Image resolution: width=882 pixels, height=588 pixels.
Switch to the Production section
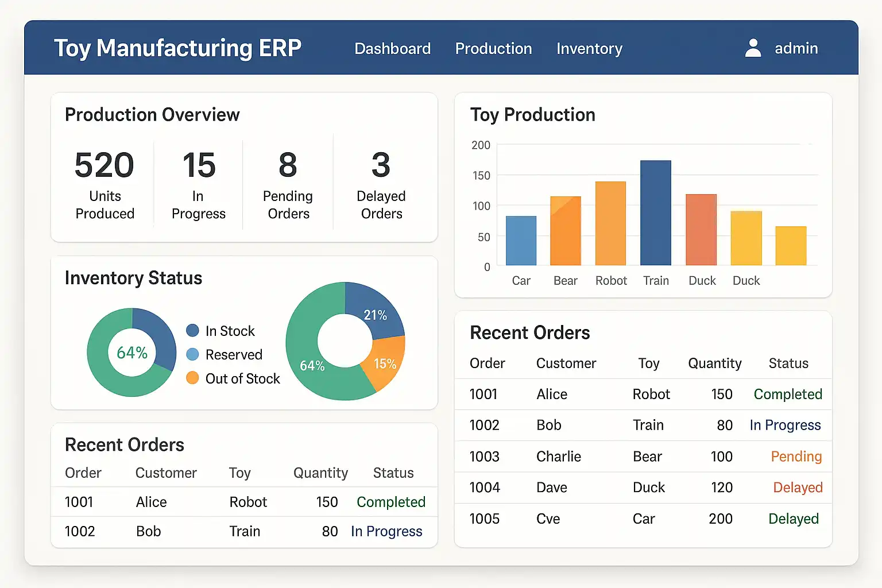click(x=493, y=49)
